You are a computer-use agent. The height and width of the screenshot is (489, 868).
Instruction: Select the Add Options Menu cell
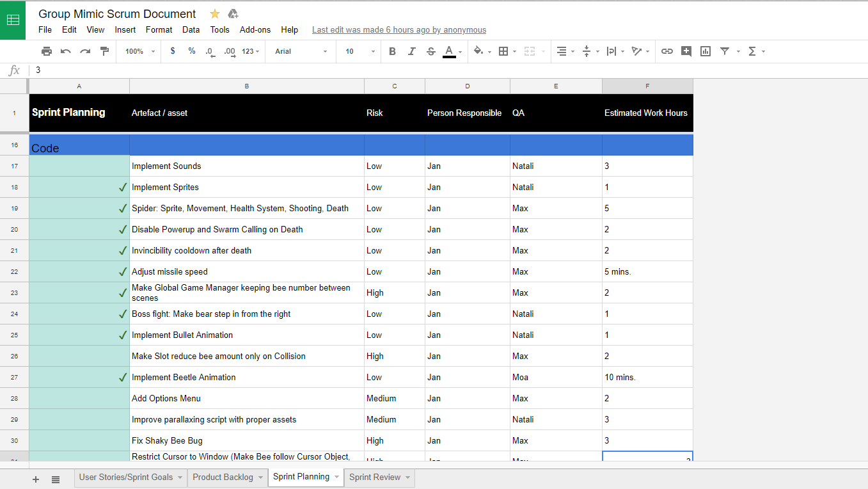click(x=247, y=398)
